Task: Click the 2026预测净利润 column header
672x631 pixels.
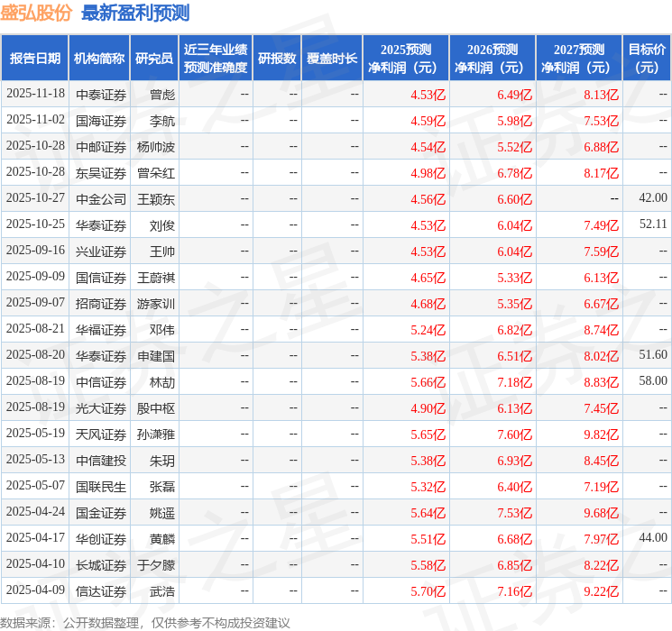Action: tap(492, 59)
